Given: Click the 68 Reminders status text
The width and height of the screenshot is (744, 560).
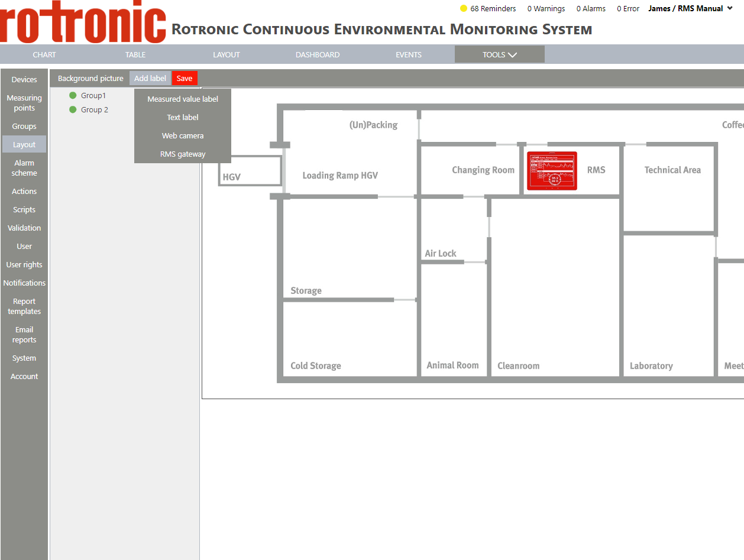Looking at the screenshot, I should tap(493, 9).
